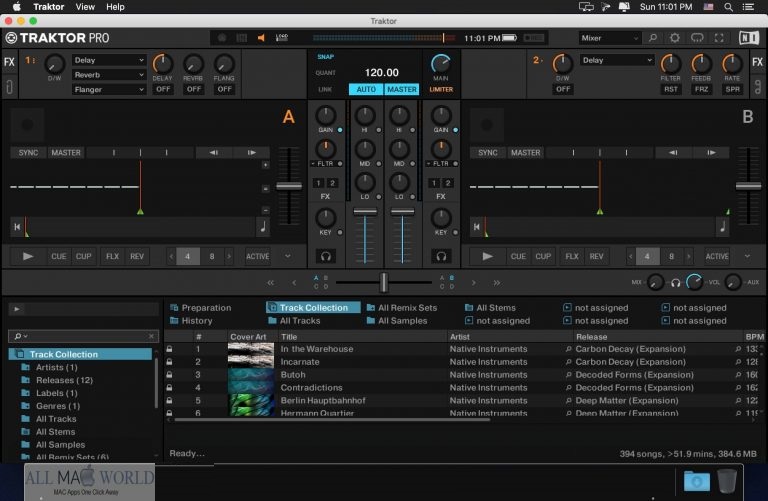Click FLX button on Deck B
Screen dimensions: 768x501
[x=572, y=256]
